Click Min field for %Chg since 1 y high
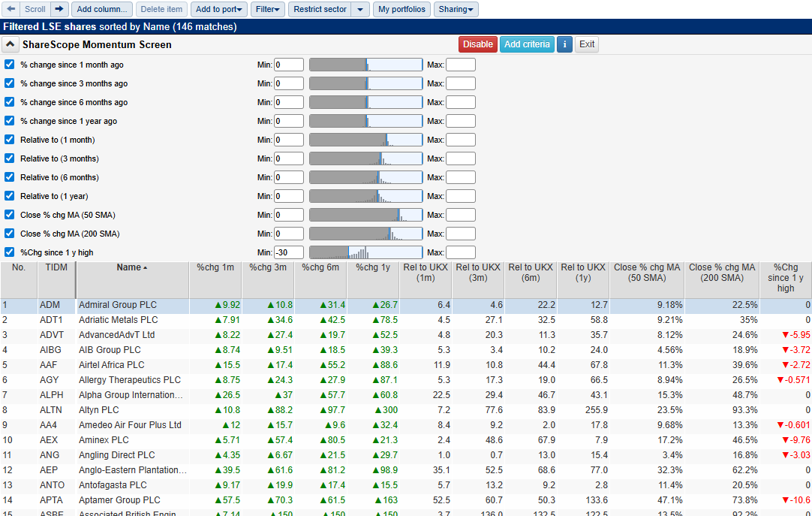The image size is (812, 516). (288, 252)
